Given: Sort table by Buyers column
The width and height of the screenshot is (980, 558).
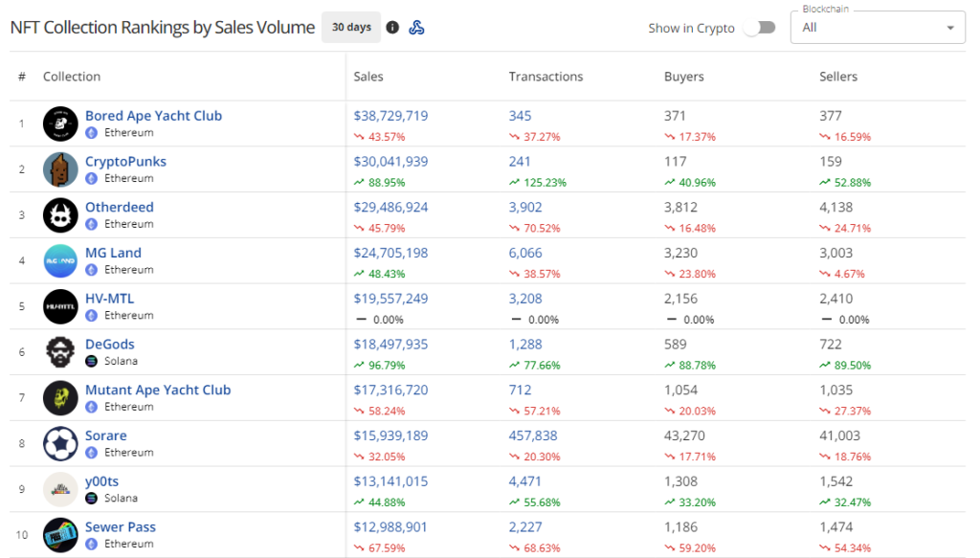Looking at the screenshot, I should coord(683,77).
